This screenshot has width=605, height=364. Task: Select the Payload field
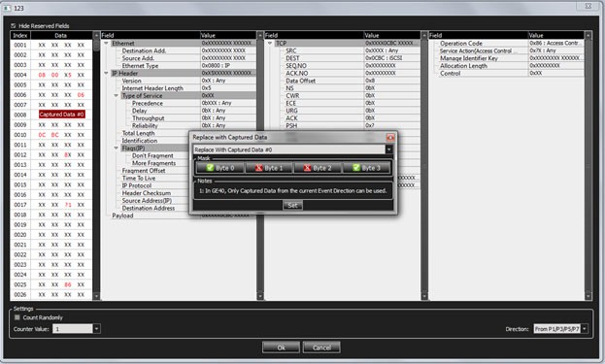pos(122,215)
